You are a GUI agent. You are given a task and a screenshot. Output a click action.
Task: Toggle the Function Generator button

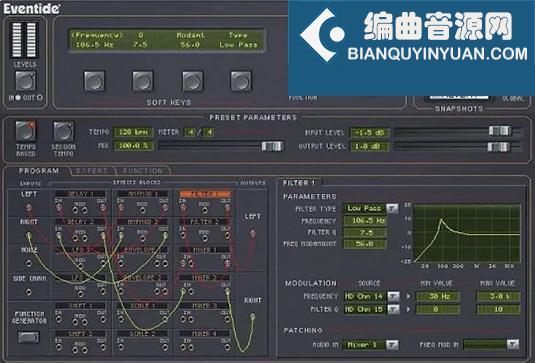[x=29, y=337]
